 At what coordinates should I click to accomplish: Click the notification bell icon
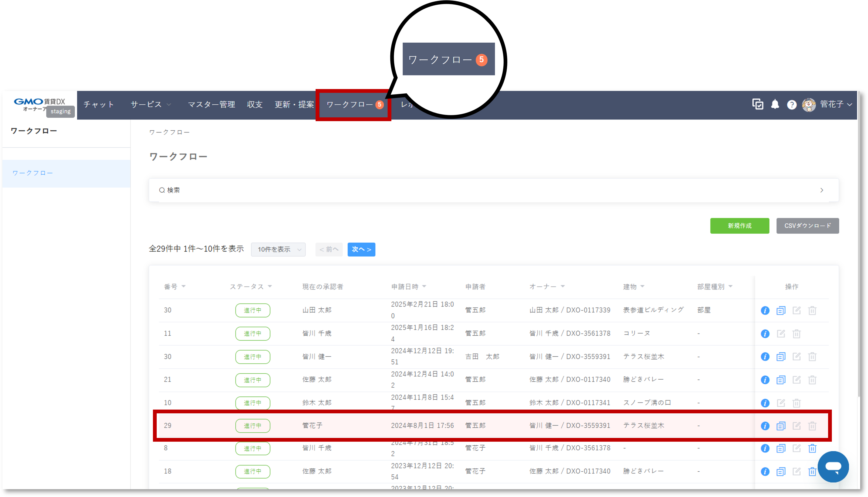point(775,104)
